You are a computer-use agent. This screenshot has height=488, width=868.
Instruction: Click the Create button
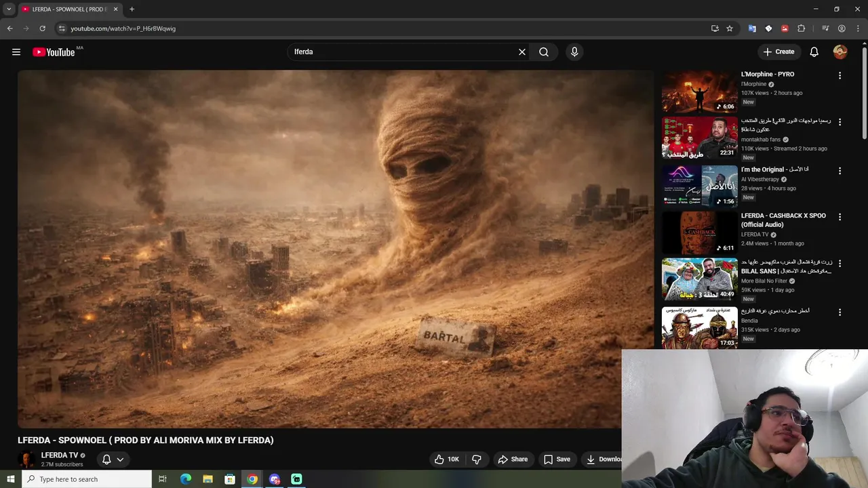[778, 52]
